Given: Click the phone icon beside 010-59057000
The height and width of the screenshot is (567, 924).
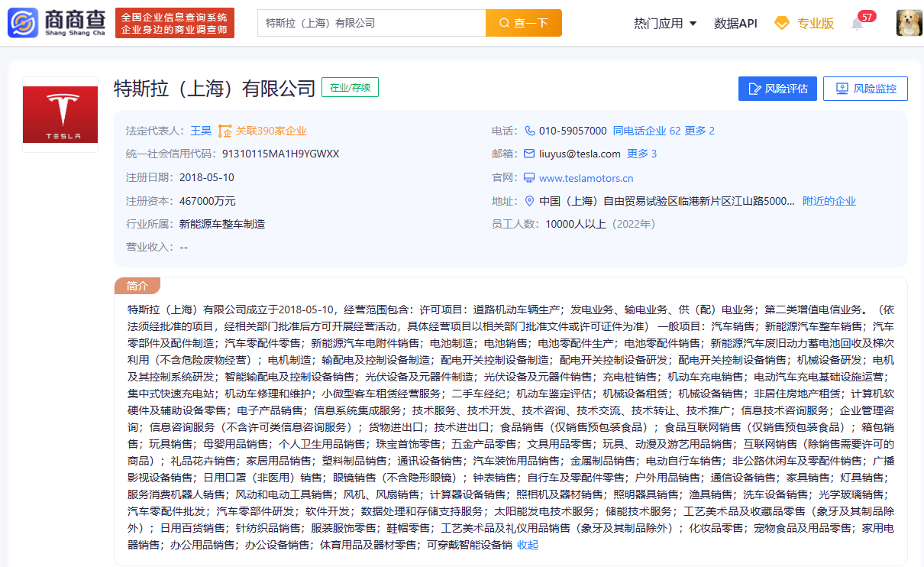Looking at the screenshot, I should point(529,131).
